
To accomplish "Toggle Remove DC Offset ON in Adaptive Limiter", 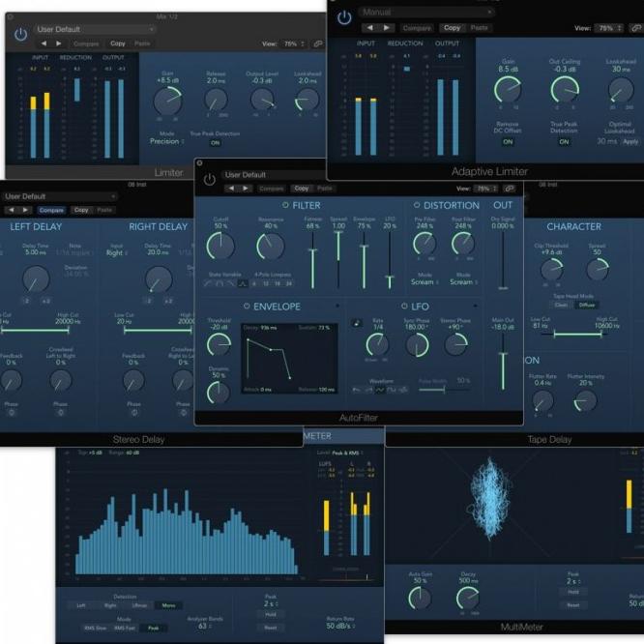I will [x=508, y=142].
